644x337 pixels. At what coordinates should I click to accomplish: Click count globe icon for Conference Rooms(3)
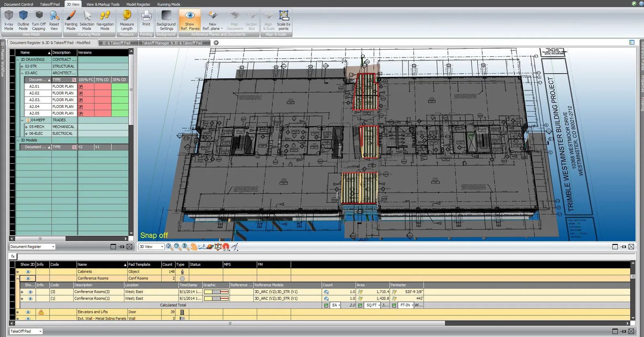(326, 292)
